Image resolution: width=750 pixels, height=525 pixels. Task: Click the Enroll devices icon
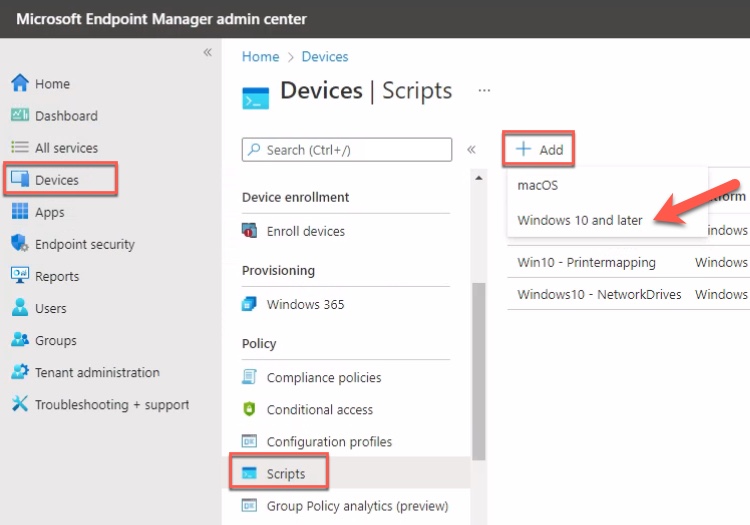tap(249, 230)
